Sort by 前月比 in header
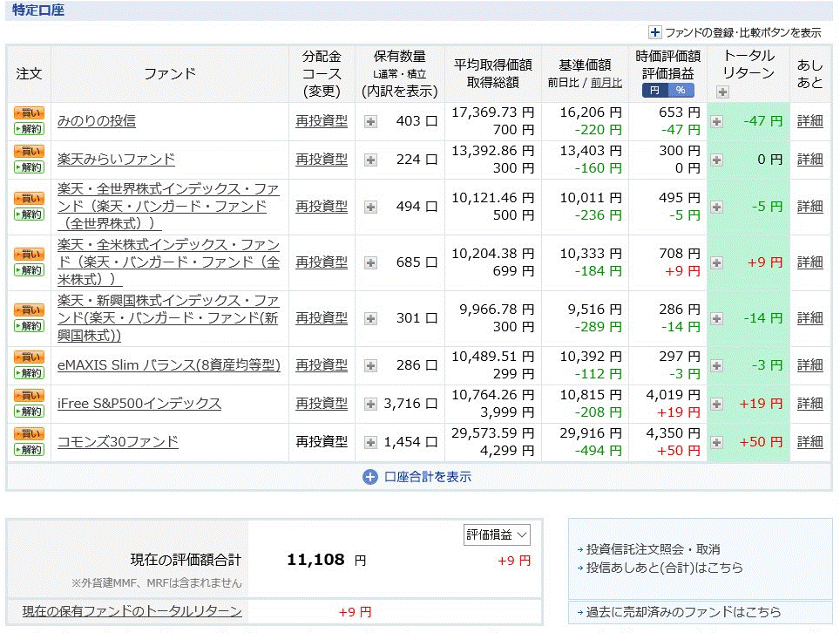The width and height of the screenshot is (840, 633). (606, 83)
